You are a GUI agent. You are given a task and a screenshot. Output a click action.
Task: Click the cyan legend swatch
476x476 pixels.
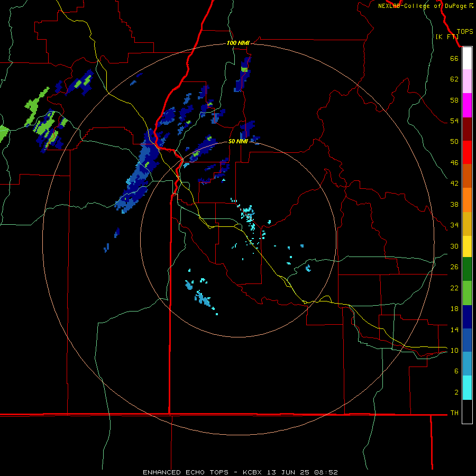point(467,388)
